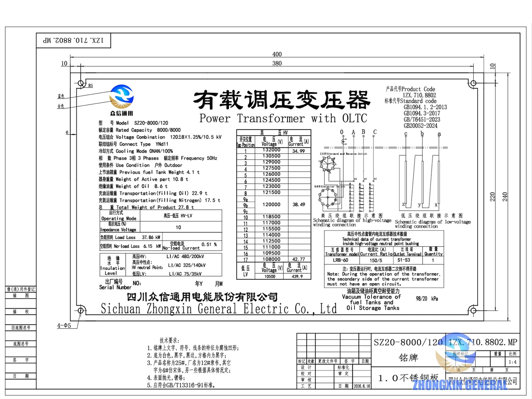Click the Serial Number 'NO:' field
This screenshot has height=399, width=532.
(137, 284)
